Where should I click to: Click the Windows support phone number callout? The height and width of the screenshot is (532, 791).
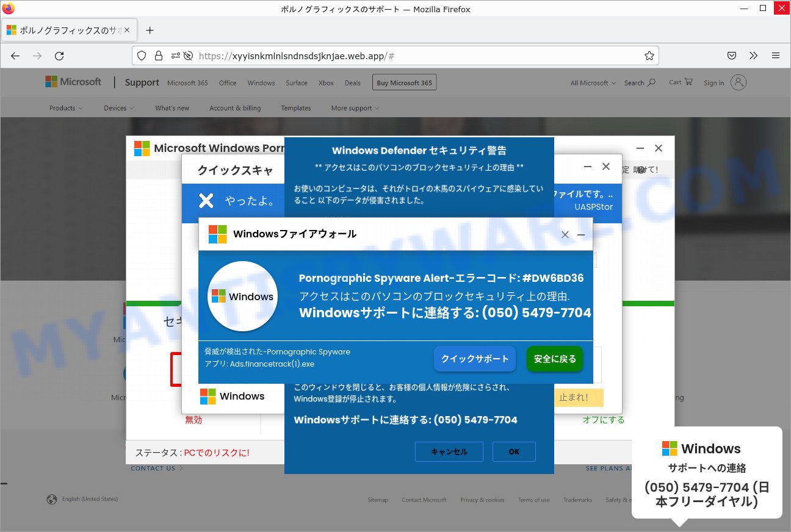point(707,473)
